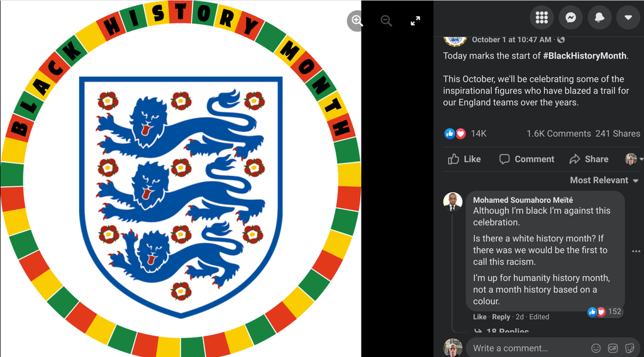The width and height of the screenshot is (644, 357).
Task: Toggle Like on the post
Action: point(464,159)
